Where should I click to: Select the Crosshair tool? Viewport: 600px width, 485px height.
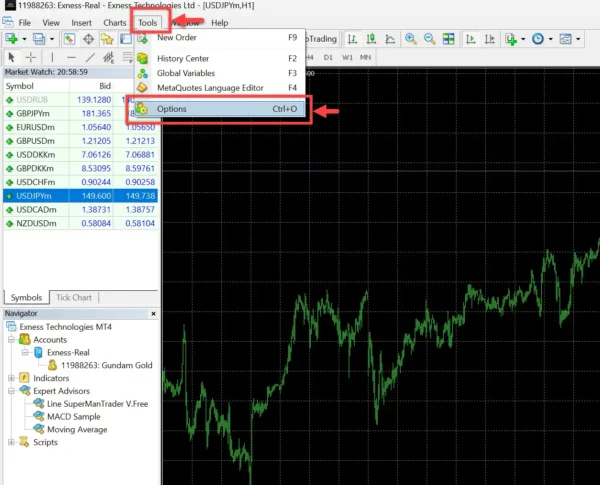click(x=31, y=57)
